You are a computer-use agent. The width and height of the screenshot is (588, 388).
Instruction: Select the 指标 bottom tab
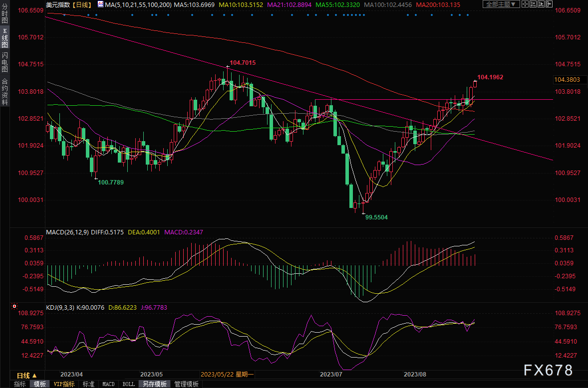(20, 384)
